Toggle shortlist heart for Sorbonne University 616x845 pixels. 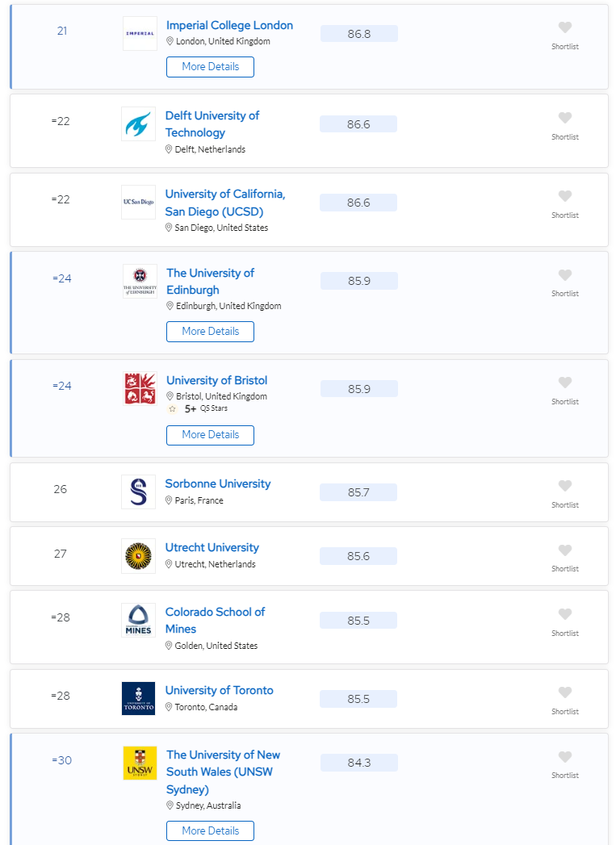(x=565, y=486)
